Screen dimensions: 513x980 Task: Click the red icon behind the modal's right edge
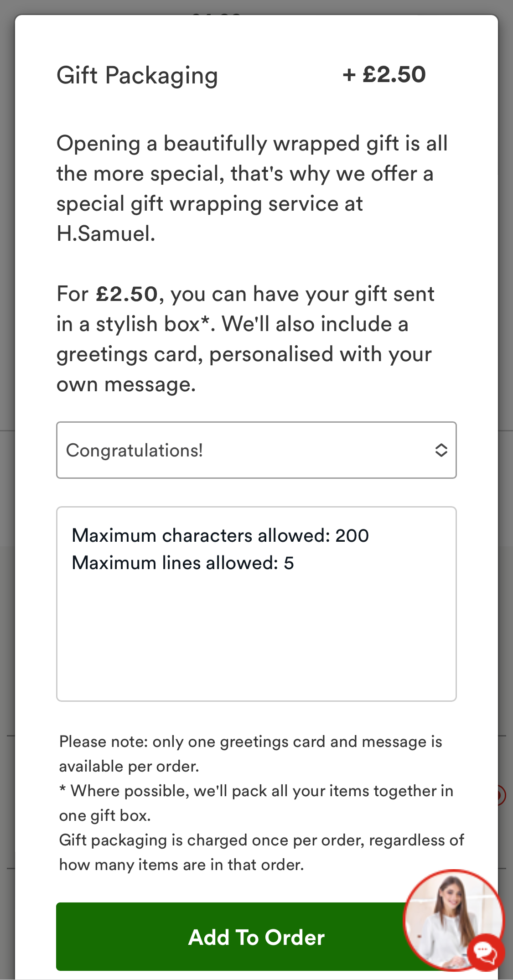click(x=502, y=795)
